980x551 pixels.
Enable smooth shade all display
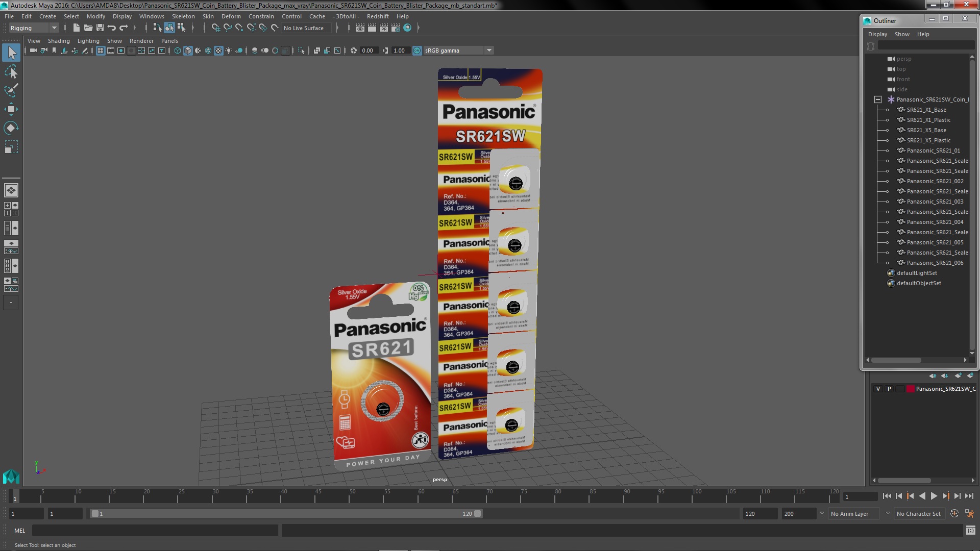click(x=188, y=51)
